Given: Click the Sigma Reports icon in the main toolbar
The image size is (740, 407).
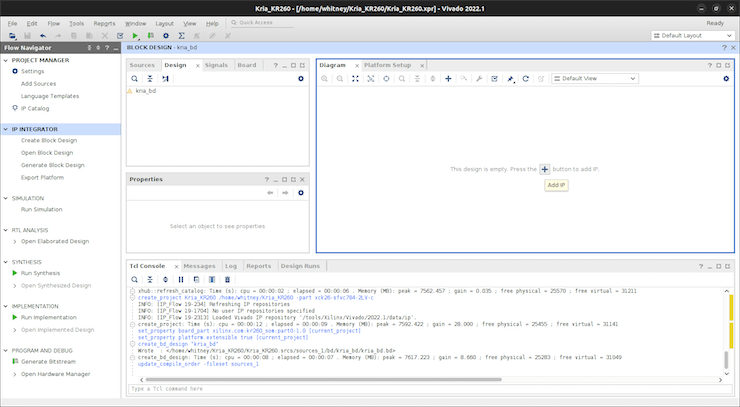Looking at the screenshot, I should 181,36.
